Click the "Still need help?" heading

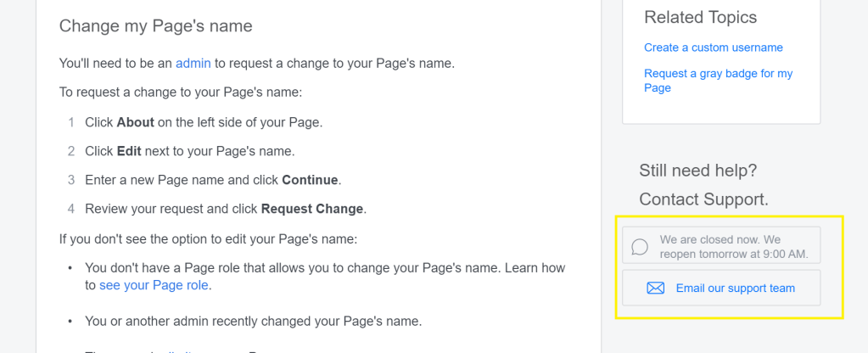tap(697, 171)
